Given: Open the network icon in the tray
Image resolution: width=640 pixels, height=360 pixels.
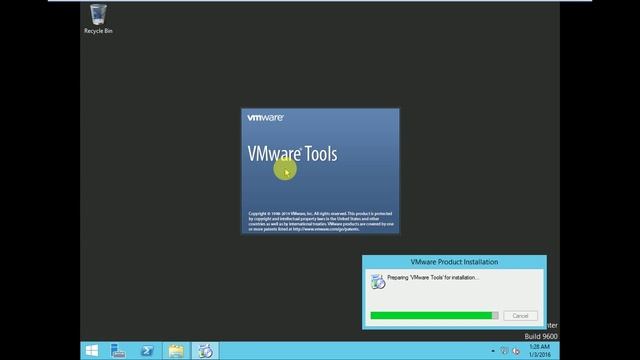Looking at the screenshot, I should coord(504,351).
